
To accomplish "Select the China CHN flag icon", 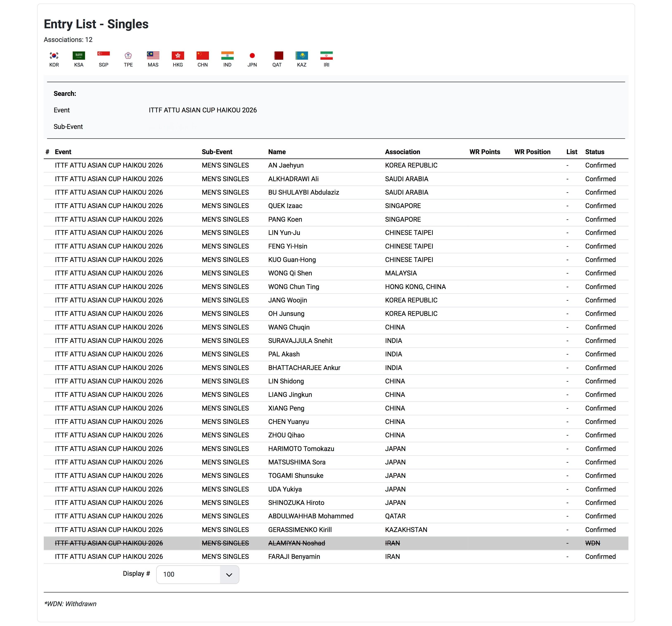I will pyautogui.click(x=203, y=55).
